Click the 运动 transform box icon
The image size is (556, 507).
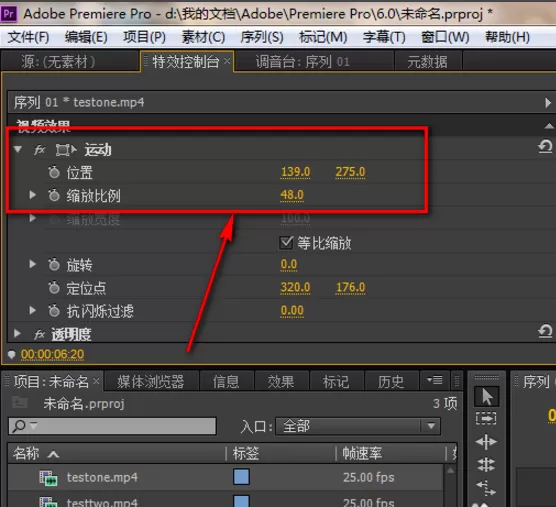(x=66, y=150)
